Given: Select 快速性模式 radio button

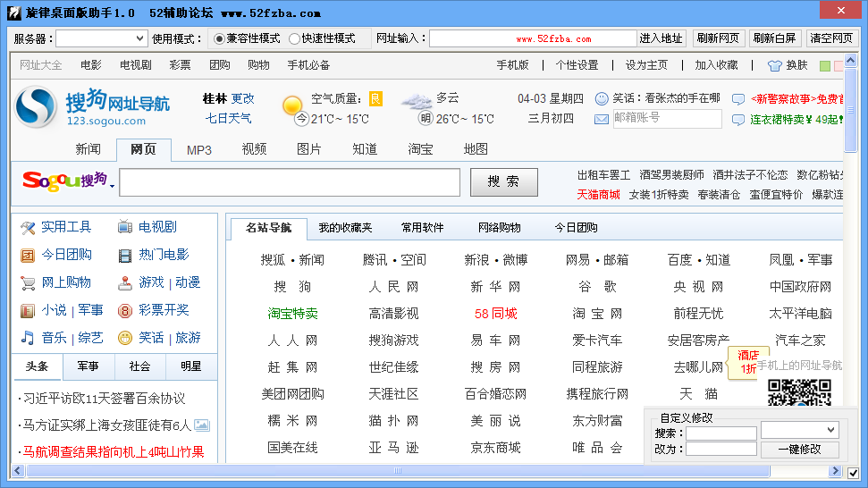Looking at the screenshot, I should [294, 38].
